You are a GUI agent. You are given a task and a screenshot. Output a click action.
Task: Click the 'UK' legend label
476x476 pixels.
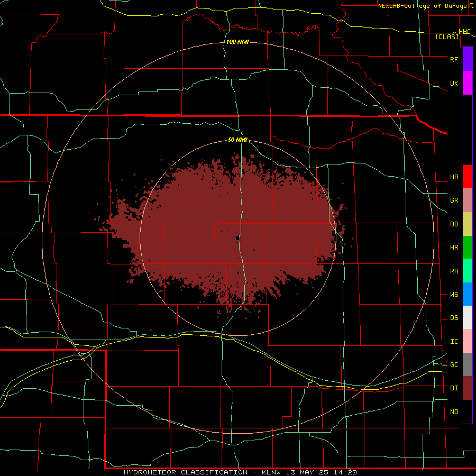tap(454, 84)
